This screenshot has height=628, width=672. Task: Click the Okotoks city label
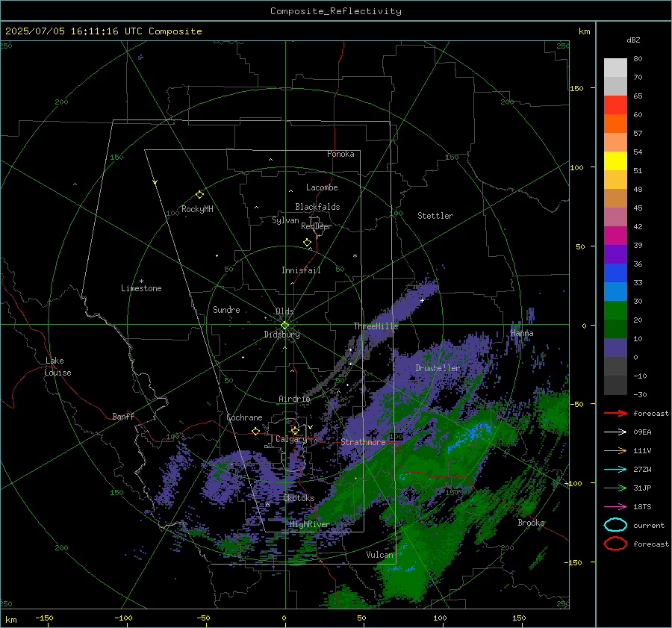pyautogui.click(x=299, y=498)
